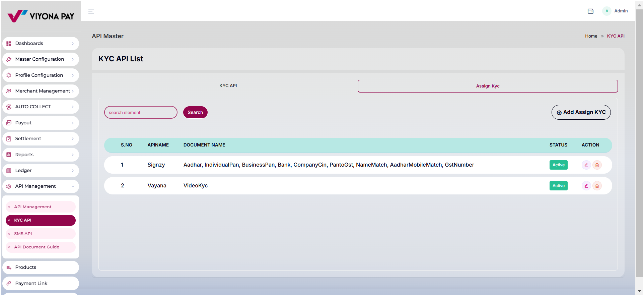Open the wallet icon in header

(590, 11)
